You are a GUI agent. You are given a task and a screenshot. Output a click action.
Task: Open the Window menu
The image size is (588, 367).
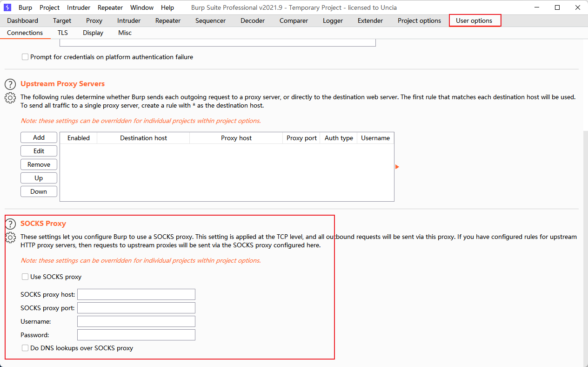142,7
